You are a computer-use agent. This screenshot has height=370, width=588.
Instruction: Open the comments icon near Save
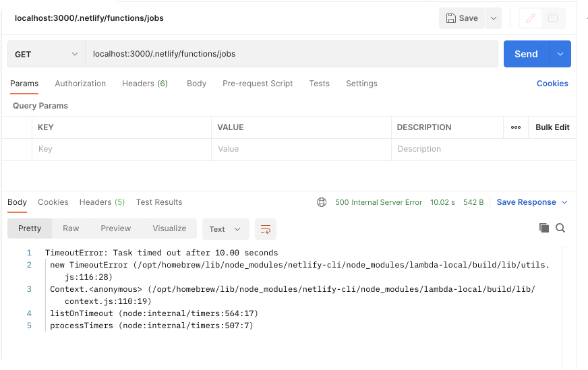(553, 18)
